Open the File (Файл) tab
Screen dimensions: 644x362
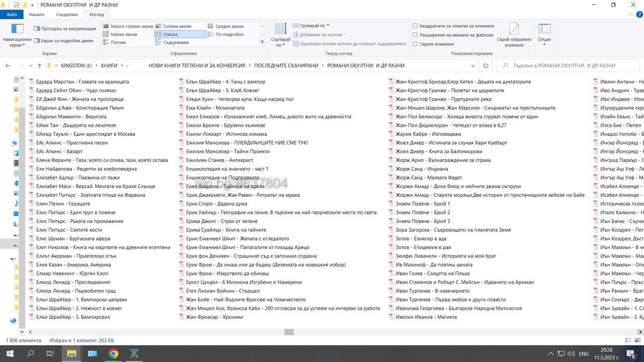(12, 15)
